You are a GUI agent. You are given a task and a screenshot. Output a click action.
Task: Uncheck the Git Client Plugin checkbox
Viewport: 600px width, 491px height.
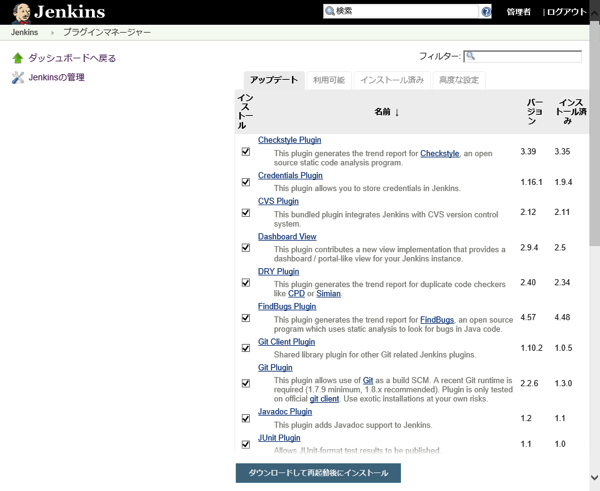(246, 348)
